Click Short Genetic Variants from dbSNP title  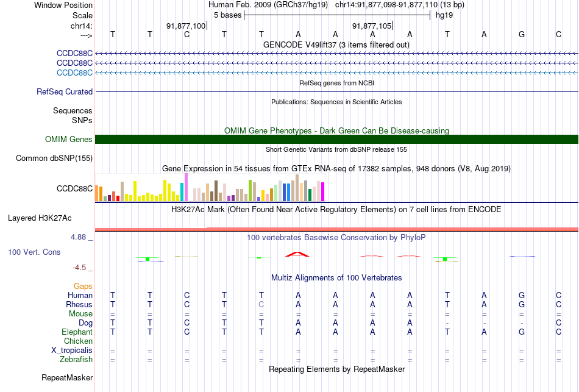[x=336, y=149]
